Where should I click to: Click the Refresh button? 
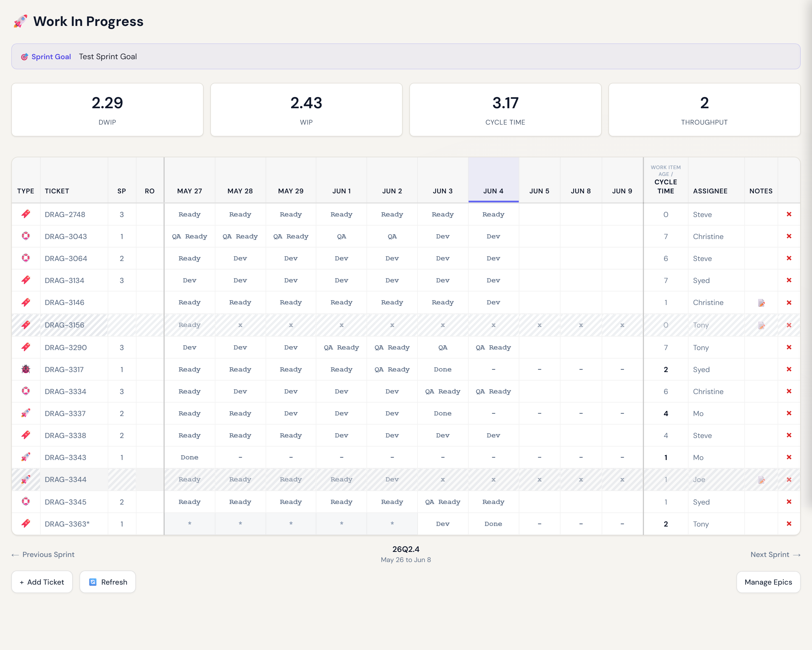pos(108,582)
